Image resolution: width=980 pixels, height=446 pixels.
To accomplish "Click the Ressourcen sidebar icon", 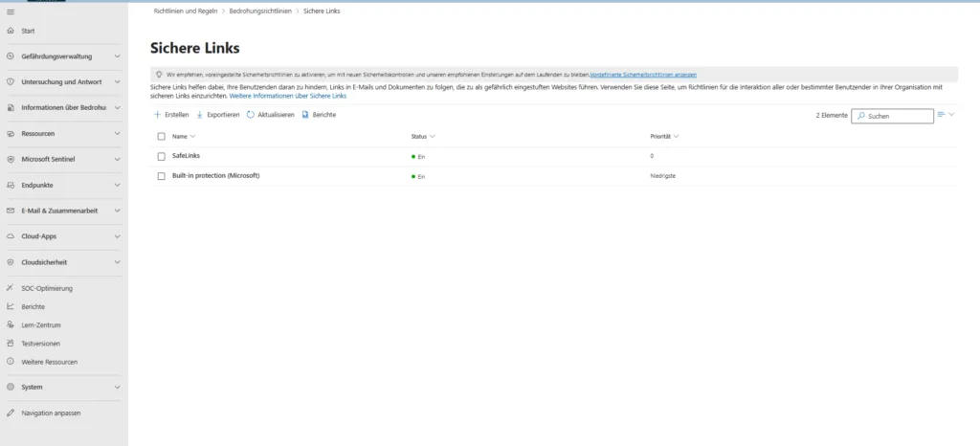I will click(x=10, y=134).
